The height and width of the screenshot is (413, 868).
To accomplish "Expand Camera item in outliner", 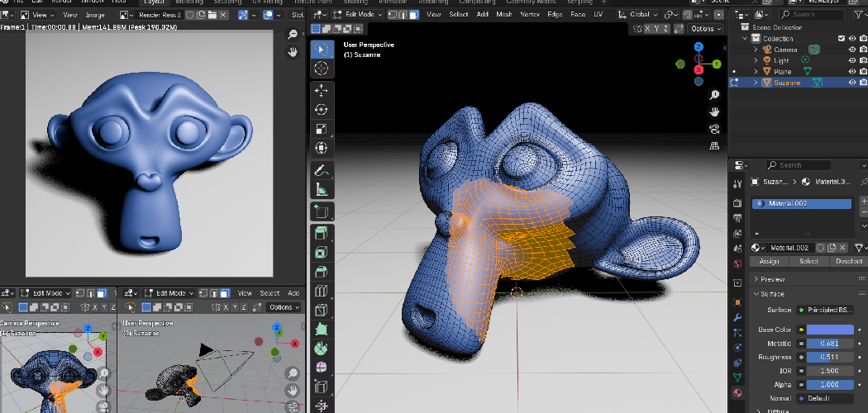I will (756, 50).
